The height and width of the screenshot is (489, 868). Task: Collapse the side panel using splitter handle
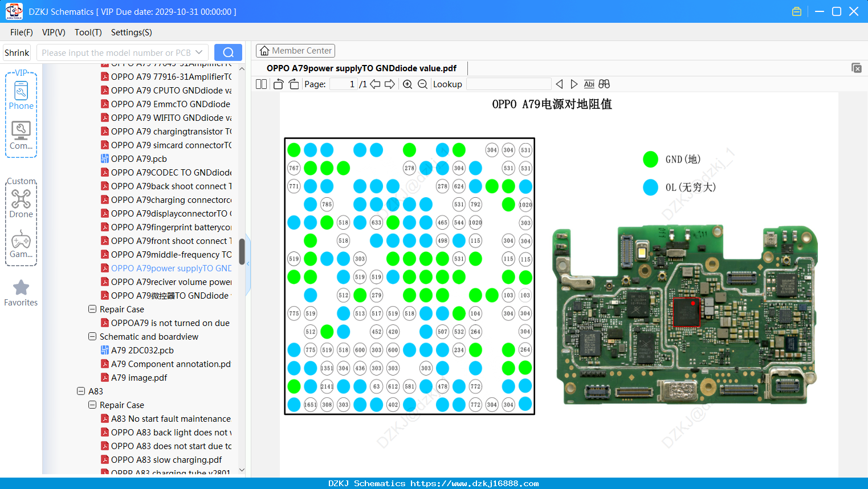pyautogui.click(x=248, y=265)
